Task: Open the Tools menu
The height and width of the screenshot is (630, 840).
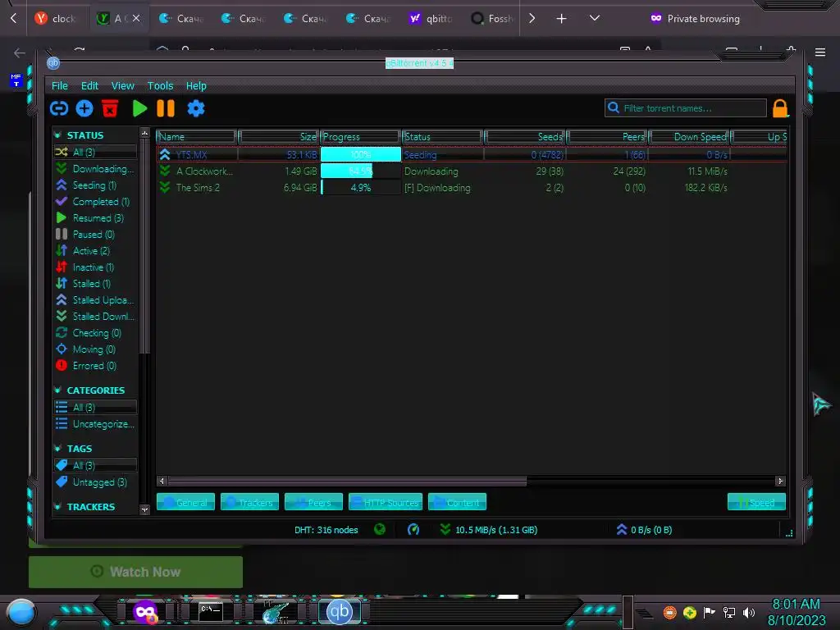Action: click(160, 85)
